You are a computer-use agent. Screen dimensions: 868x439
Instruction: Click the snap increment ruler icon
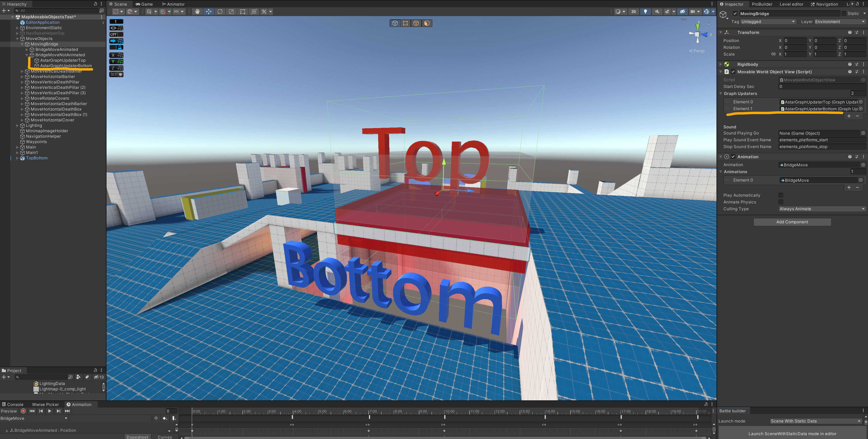[176, 12]
